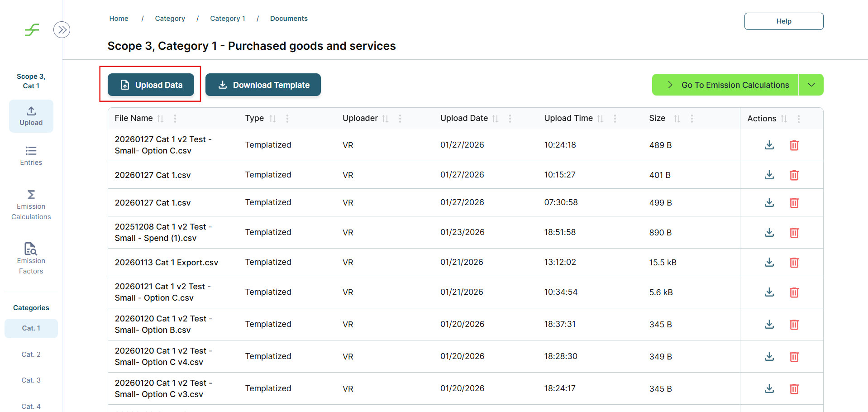Open the Uploader column options menu
Viewport: 868px width, 412px height.
pos(400,119)
